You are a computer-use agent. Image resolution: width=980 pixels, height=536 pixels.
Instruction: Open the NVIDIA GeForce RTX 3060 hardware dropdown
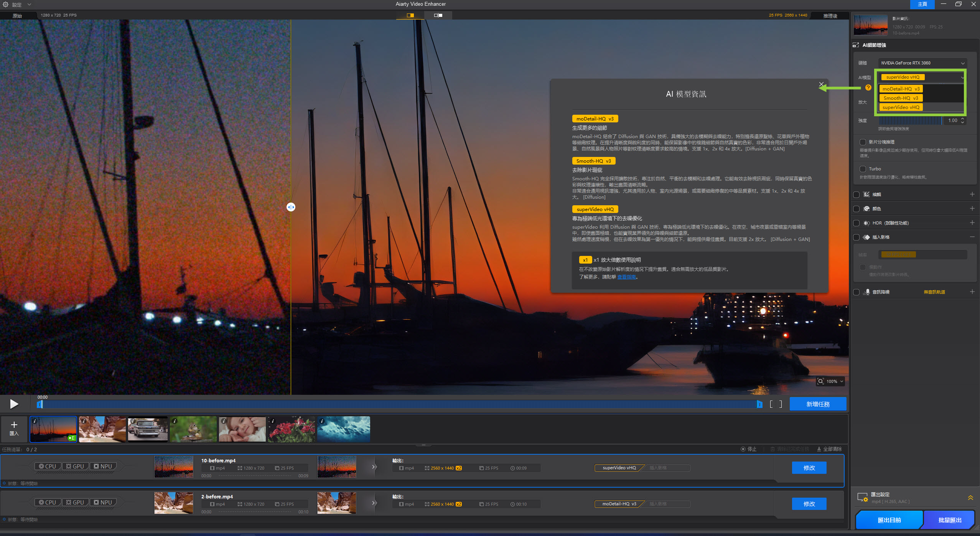(x=922, y=63)
